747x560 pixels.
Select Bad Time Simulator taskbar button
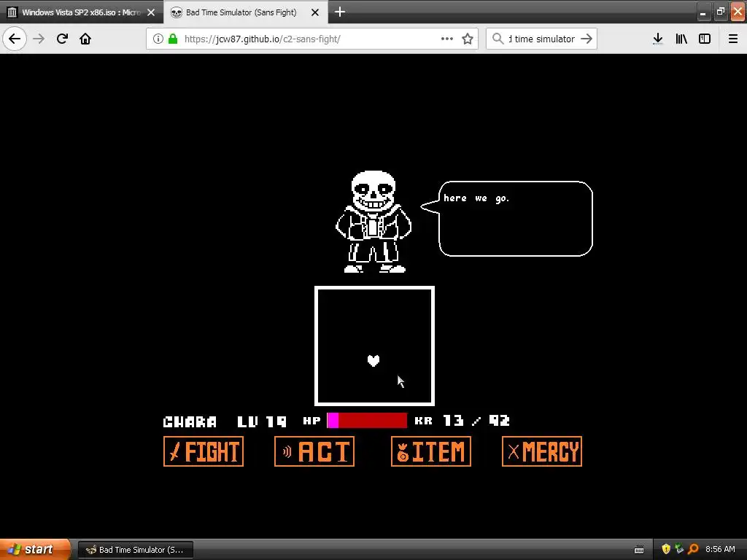pyautogui.click(x=136, y=550)
